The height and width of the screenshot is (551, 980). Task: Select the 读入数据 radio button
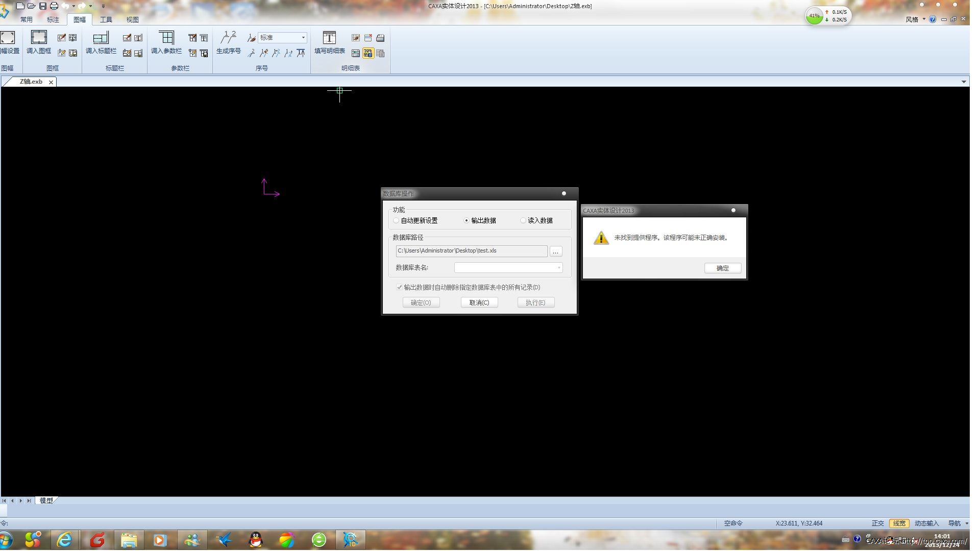pyautogui.click(x=523, y=220)
